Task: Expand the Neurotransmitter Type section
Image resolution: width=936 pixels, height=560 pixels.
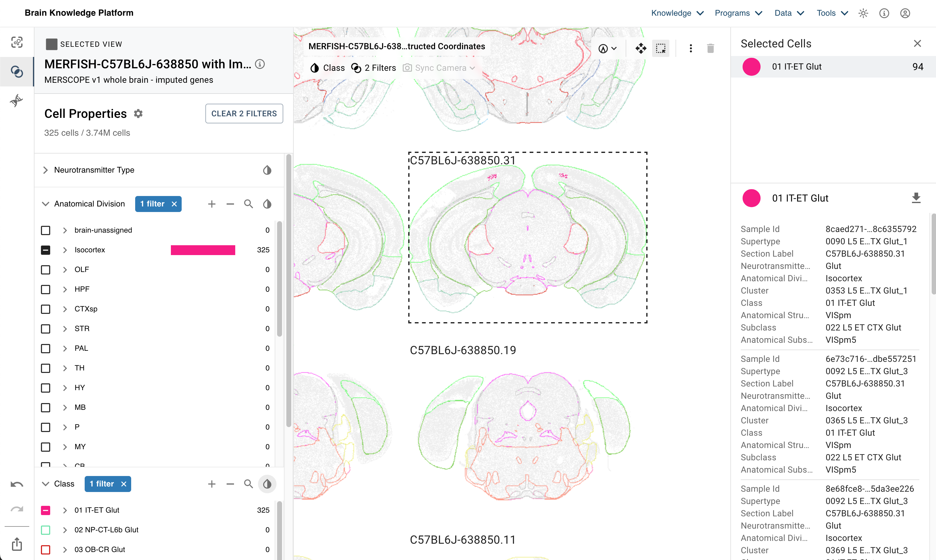Action: coord(45,170)
